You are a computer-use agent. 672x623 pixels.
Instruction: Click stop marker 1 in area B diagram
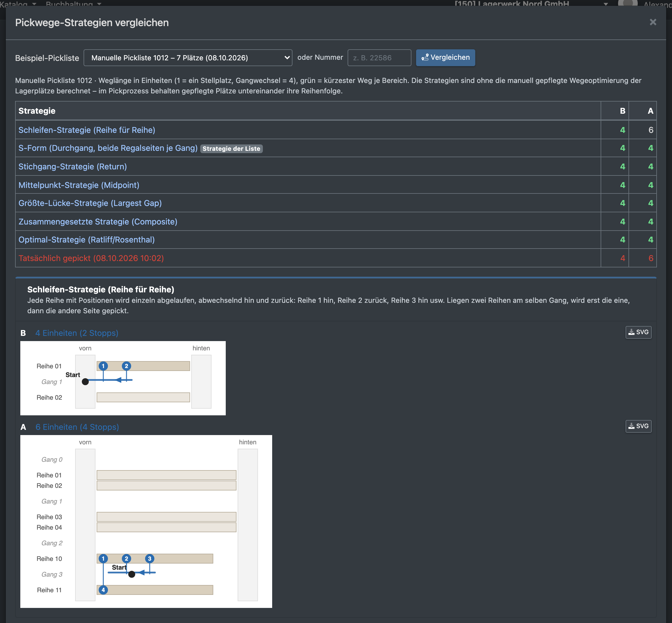tap(103, 366)
